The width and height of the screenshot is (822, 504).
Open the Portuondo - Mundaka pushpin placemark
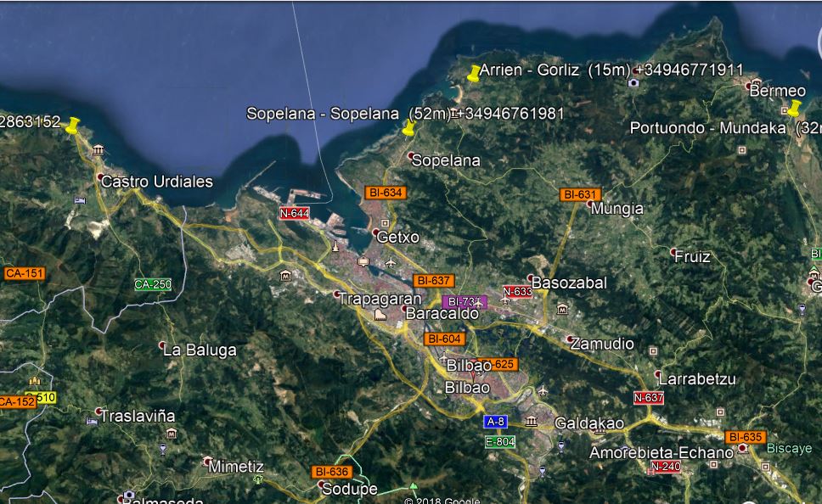pos(794,109)
